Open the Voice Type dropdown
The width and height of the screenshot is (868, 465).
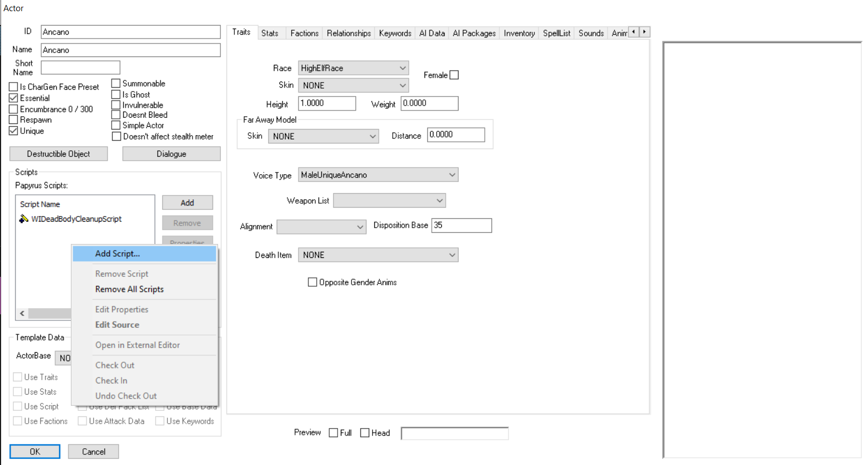point(452,175)
